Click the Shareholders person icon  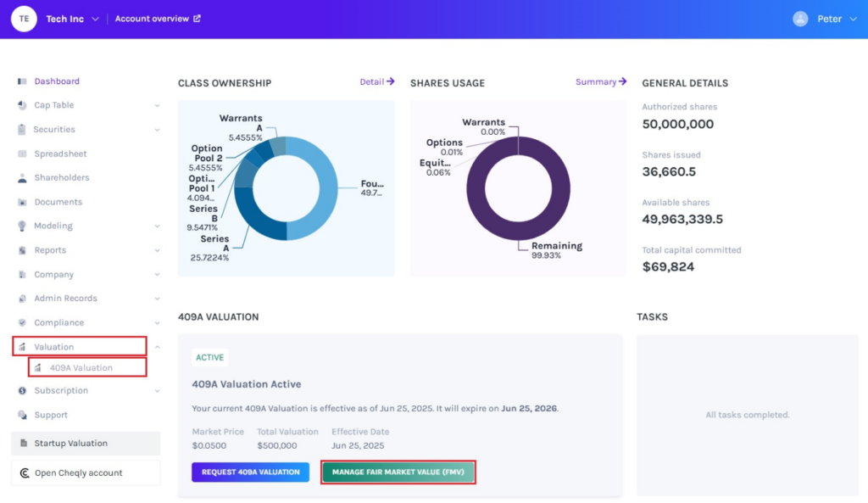[22, 178]
